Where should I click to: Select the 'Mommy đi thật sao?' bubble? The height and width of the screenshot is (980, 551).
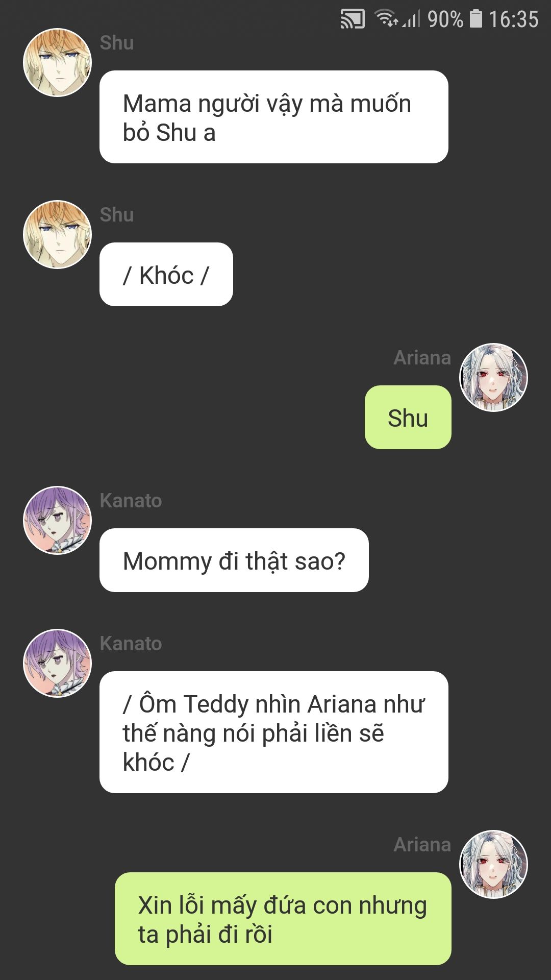(234, 560)
